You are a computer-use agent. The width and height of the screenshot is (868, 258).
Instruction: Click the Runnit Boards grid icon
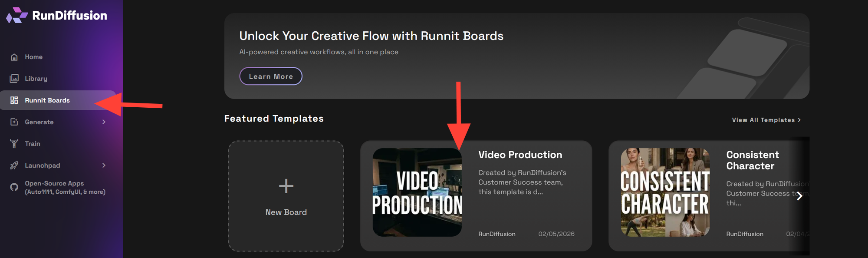[x=14, y=100]
